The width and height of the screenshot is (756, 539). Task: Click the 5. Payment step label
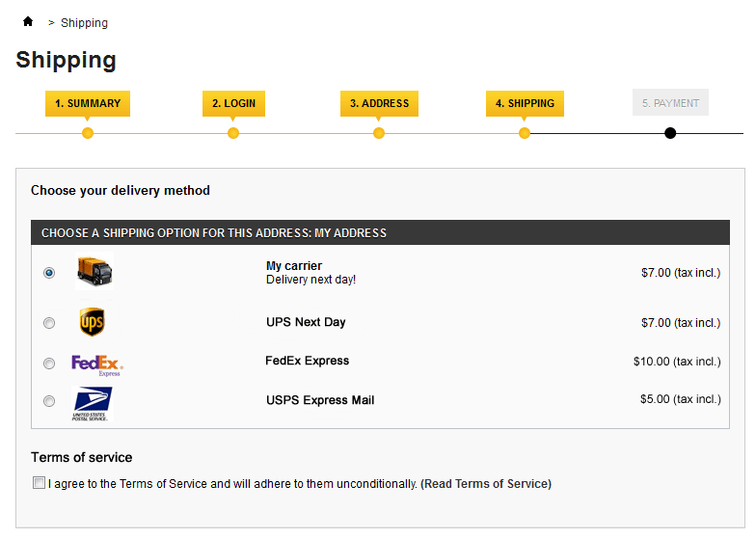(x=670, y=103)
